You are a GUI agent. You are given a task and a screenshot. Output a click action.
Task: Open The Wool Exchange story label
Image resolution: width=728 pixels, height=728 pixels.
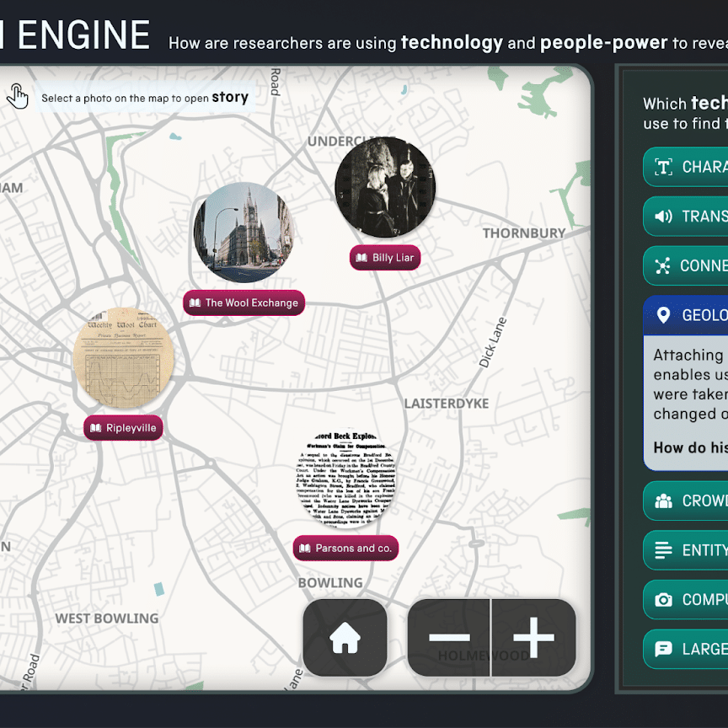pyautogui.click(x=244, y=302)
